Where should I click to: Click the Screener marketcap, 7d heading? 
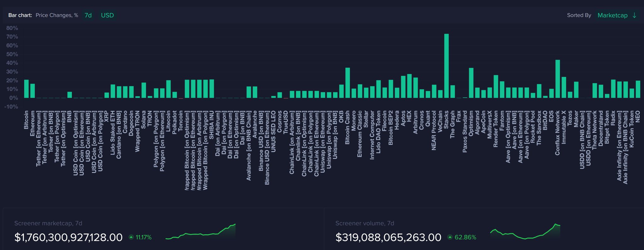point(48,223)
